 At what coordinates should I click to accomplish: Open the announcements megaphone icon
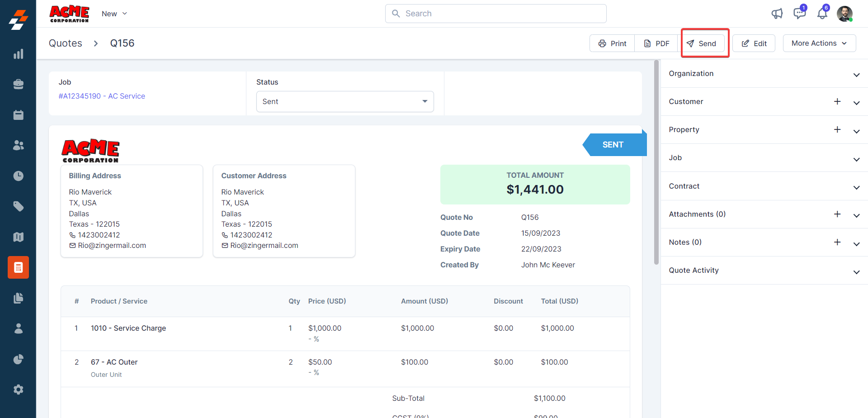[x=777, y=14]
